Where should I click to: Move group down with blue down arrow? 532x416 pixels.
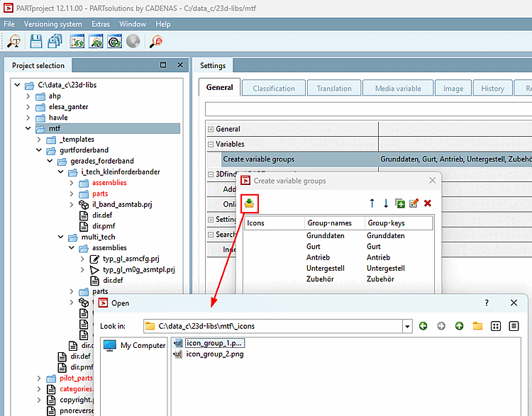(x=386, y=203)
